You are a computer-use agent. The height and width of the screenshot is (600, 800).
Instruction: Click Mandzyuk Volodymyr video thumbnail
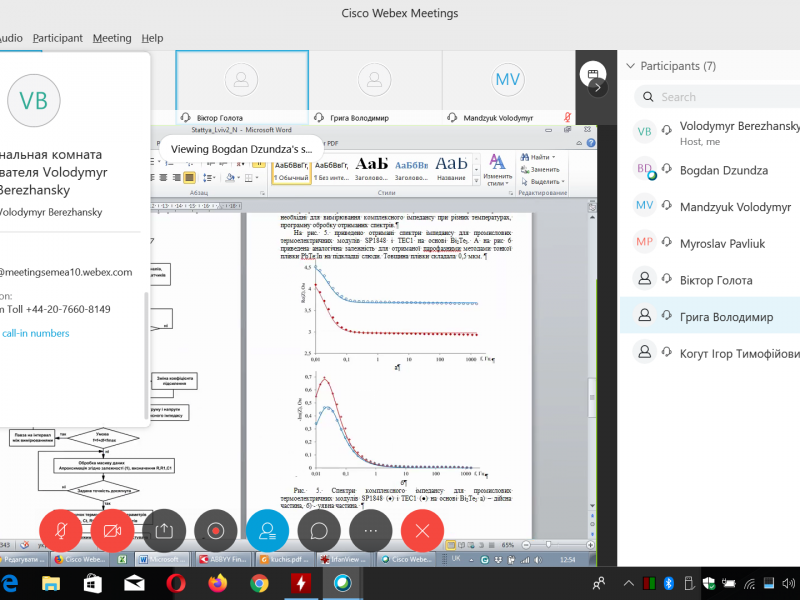click(x=508, y=80)
